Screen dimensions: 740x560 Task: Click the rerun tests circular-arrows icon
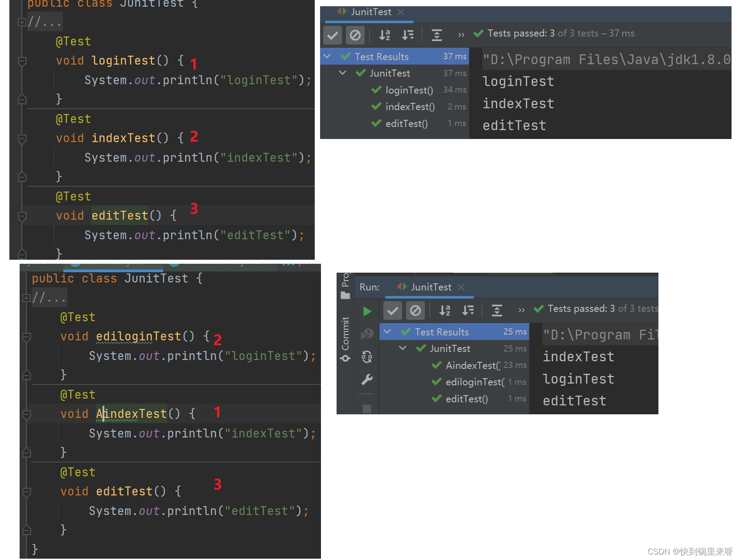click(x=366, y=356)
